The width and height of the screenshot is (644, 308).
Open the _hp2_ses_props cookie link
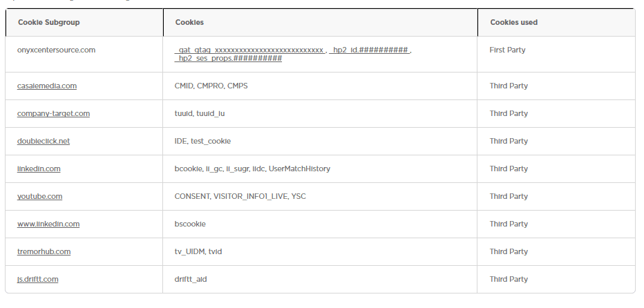[x=228, y=59]
